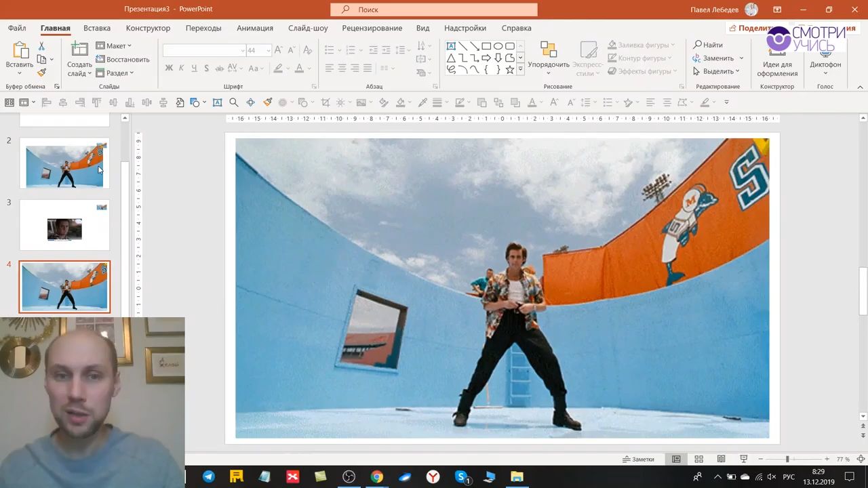Viewport: 868px width, 488px height.
Task: Open the Раздел section dropdown
Action: (115, 73)
